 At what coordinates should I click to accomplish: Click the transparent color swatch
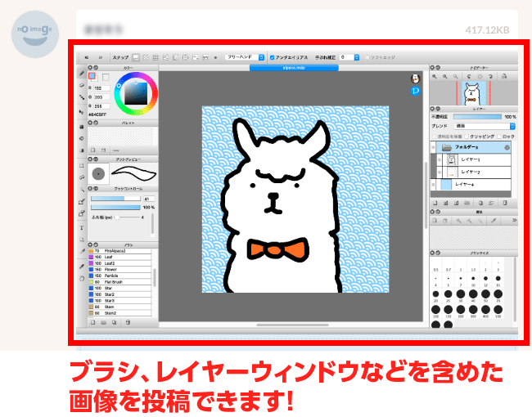(x=106, y=78)
